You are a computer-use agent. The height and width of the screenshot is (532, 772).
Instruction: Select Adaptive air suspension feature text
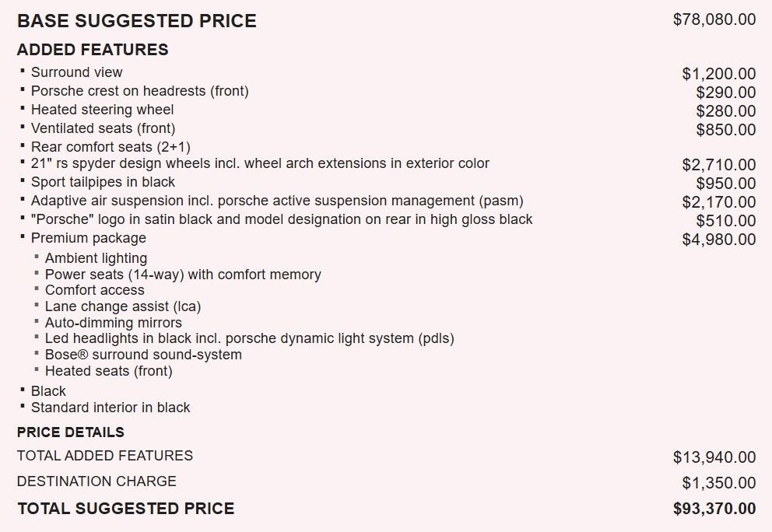coord(277,201)
